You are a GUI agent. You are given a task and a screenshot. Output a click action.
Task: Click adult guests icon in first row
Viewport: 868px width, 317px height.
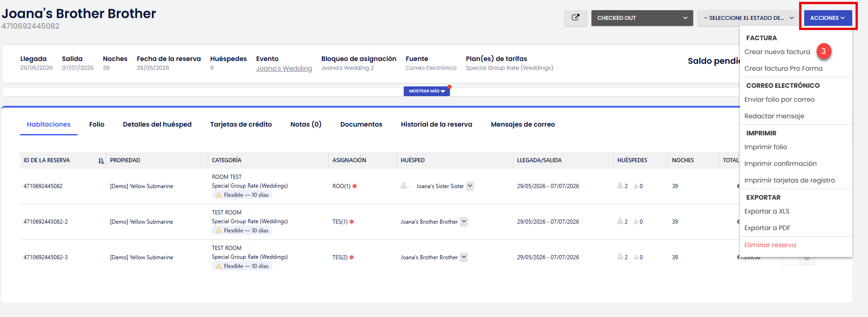coord(620,186)
